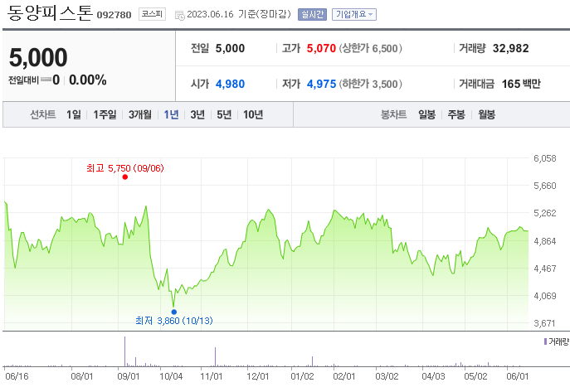
Task: Click the 5,262 price axis label
Action: pyautogui.click(x=544, y=213)
